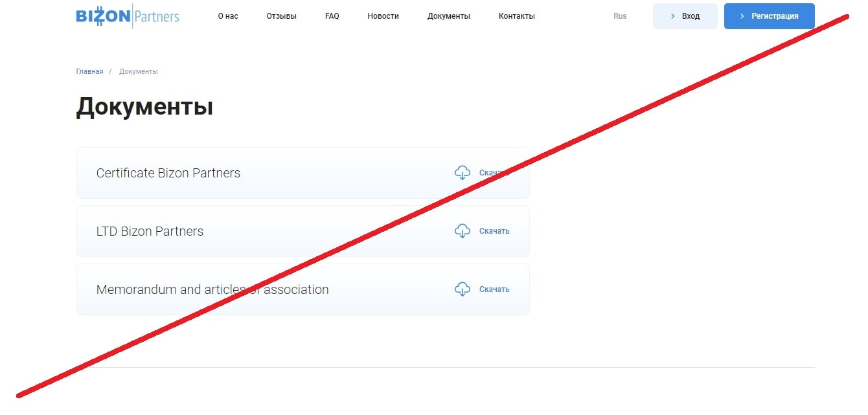The width and height of the screenshot is (868, 415).
Task: Click 'Скачать' link for Certificate Bizon Partners
Action: click(x=494, y=173)
